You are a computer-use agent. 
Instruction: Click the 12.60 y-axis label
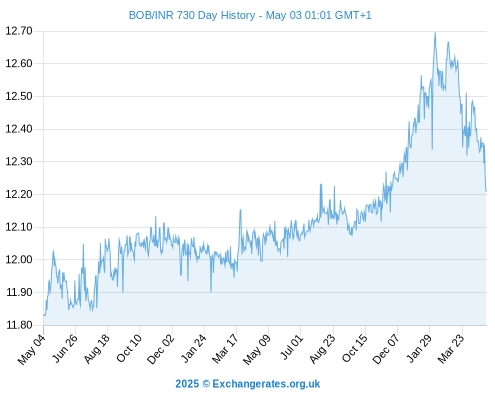[19, 63]
